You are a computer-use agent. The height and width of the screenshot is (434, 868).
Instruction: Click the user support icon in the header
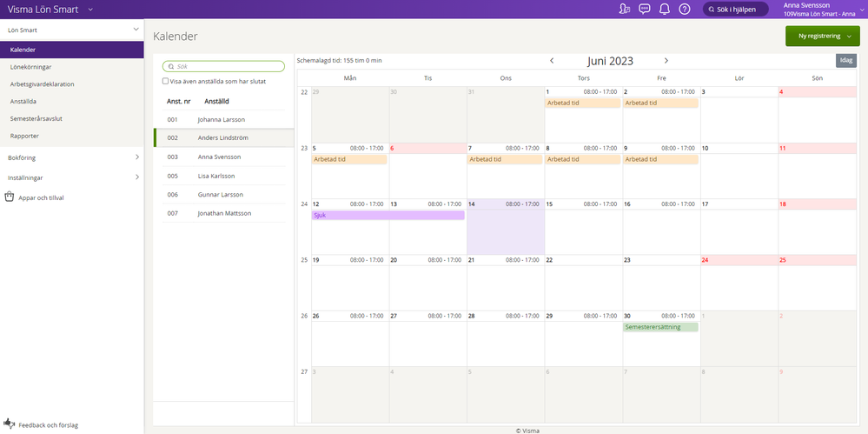[x=624, y=10]
